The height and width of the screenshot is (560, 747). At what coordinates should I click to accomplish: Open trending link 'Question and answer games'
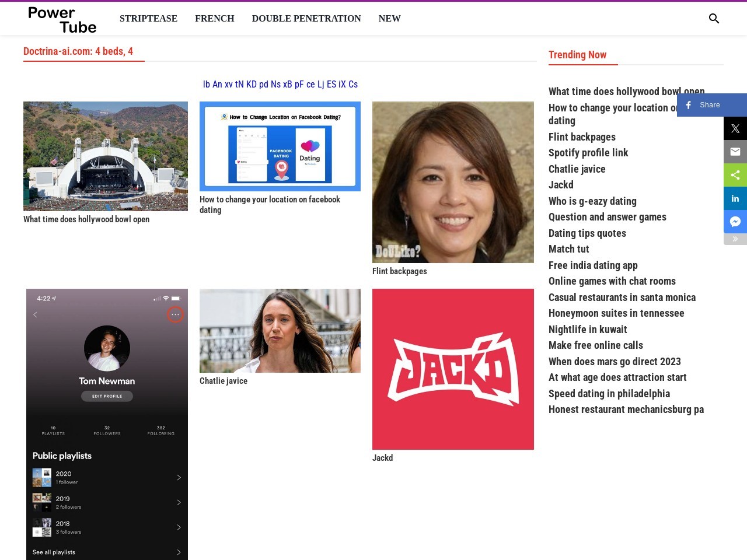(x=608, y=217)
